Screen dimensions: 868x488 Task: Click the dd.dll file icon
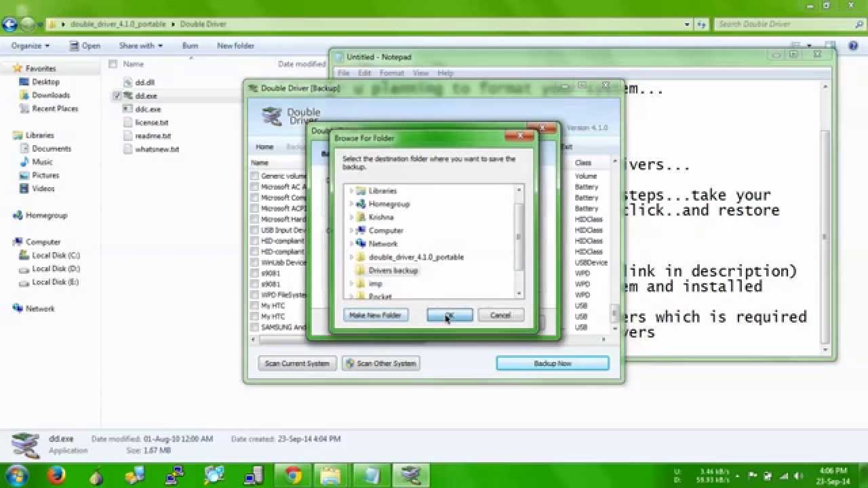(127, 83)
